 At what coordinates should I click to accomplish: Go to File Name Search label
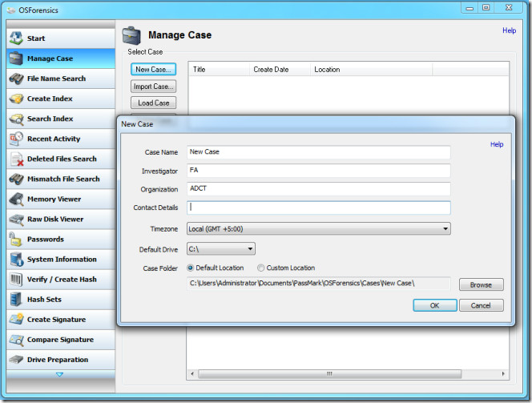pos(56,79)
